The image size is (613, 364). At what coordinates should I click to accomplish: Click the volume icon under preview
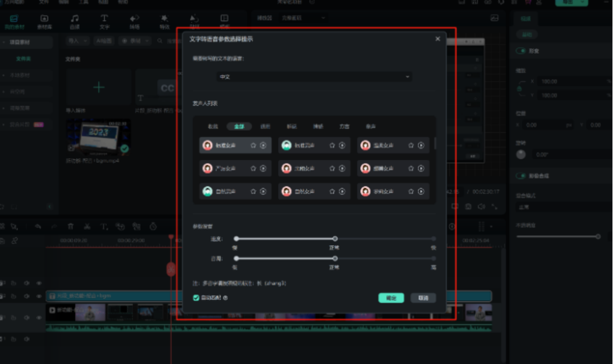click(x=481, y=206)
